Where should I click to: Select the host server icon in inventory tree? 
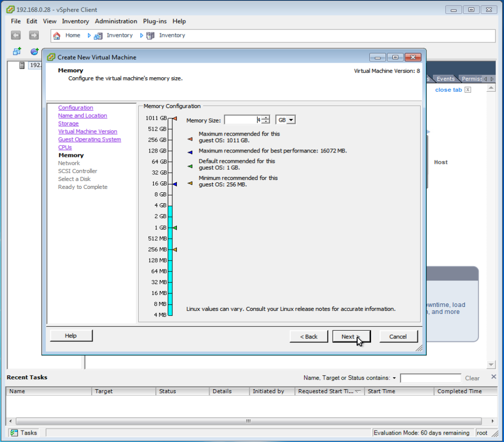coord(22,65)
